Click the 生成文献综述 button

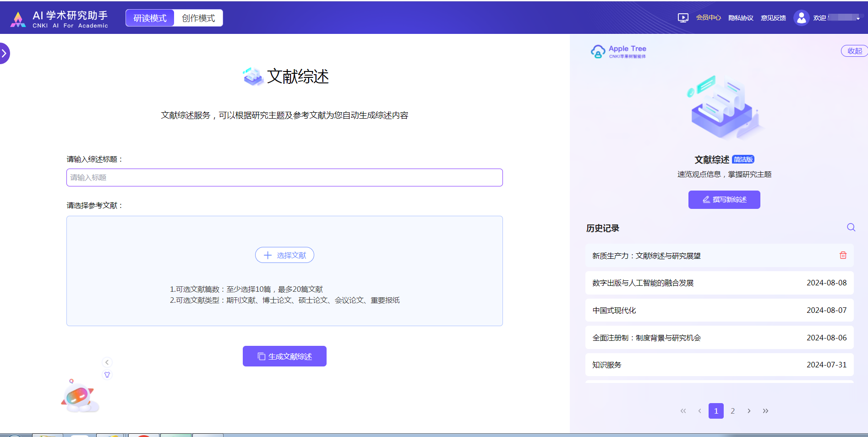tap(284, 356)
